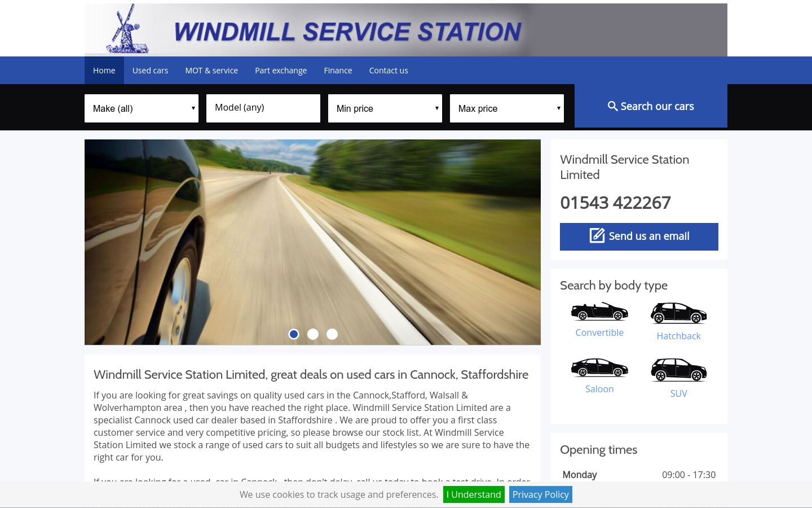Accept cookies with I Understand
Screen dimensions: 812x508
click(474, 494)
